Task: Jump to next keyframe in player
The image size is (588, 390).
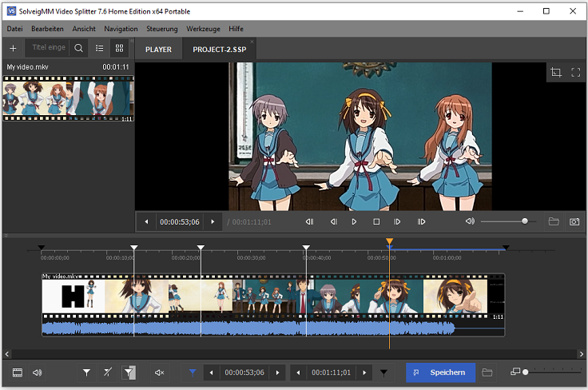Action: tap(421, 222)
